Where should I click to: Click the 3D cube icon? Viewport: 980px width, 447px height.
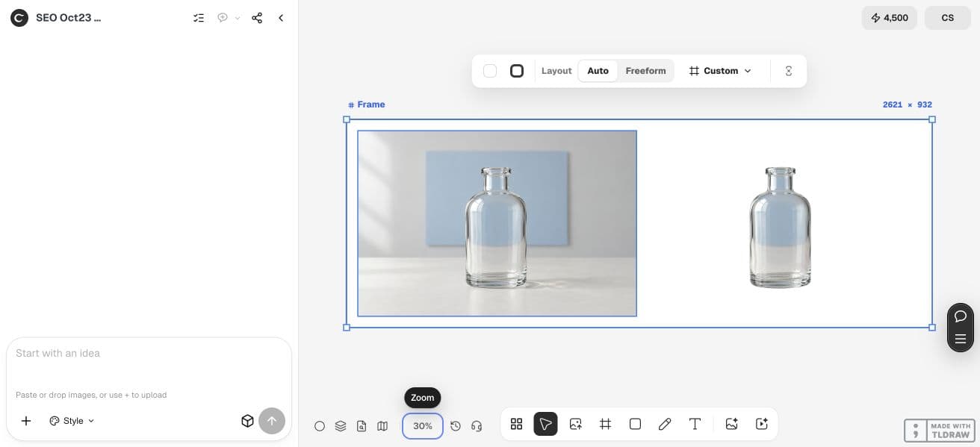(x=247, y=421)
